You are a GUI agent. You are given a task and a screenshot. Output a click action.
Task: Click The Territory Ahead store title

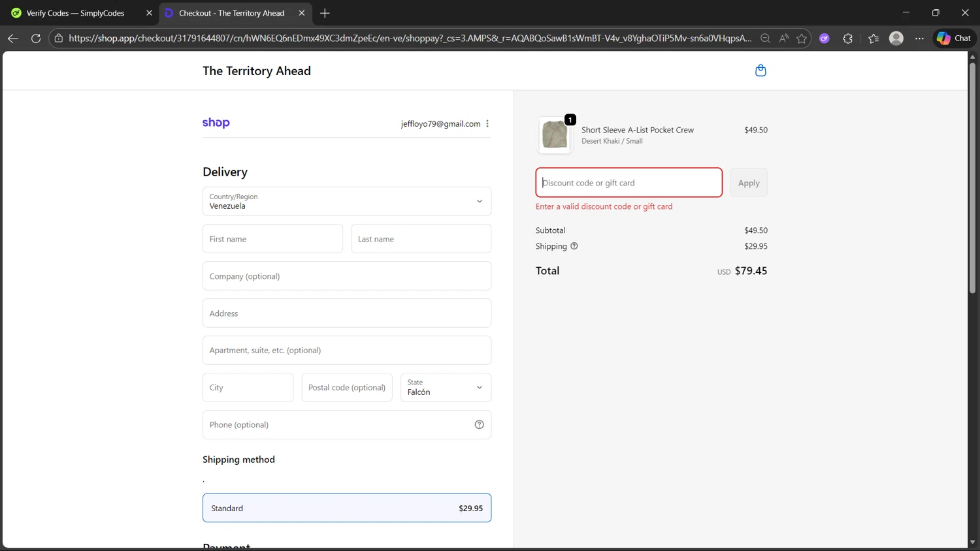(x=257, y=71)
